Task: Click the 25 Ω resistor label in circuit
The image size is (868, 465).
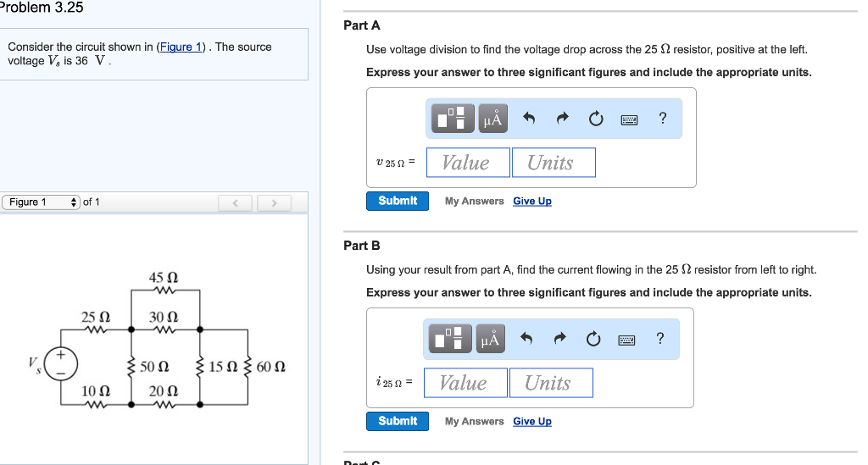Action: [96, 318]
